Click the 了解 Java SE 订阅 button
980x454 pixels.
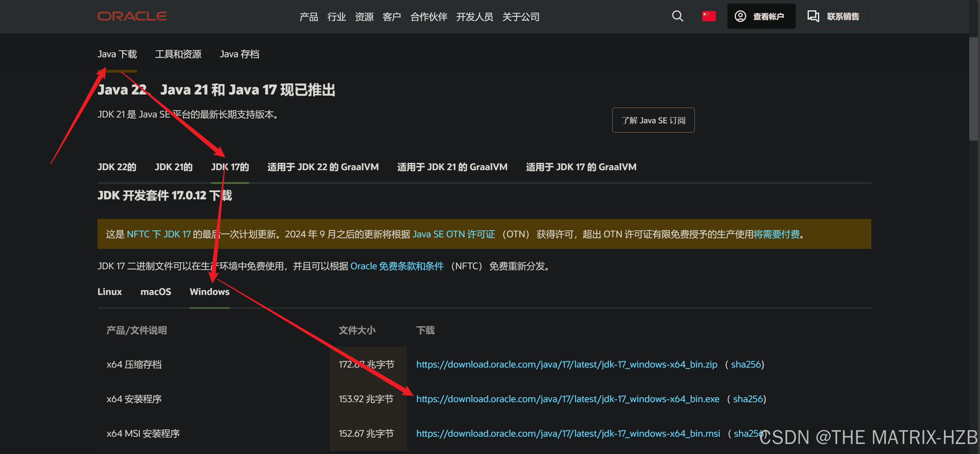653,120
